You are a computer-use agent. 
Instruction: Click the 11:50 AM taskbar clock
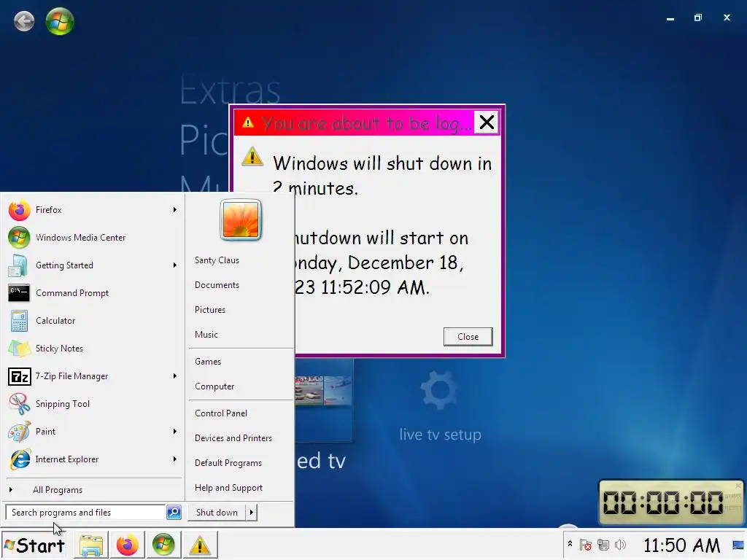(x=682, y=545)
